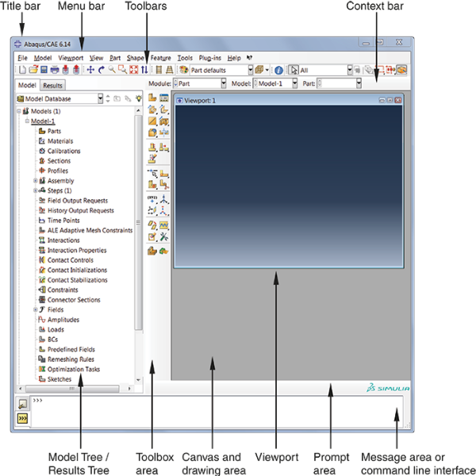Select the Create Mirror tool

(x=164, y=132)
